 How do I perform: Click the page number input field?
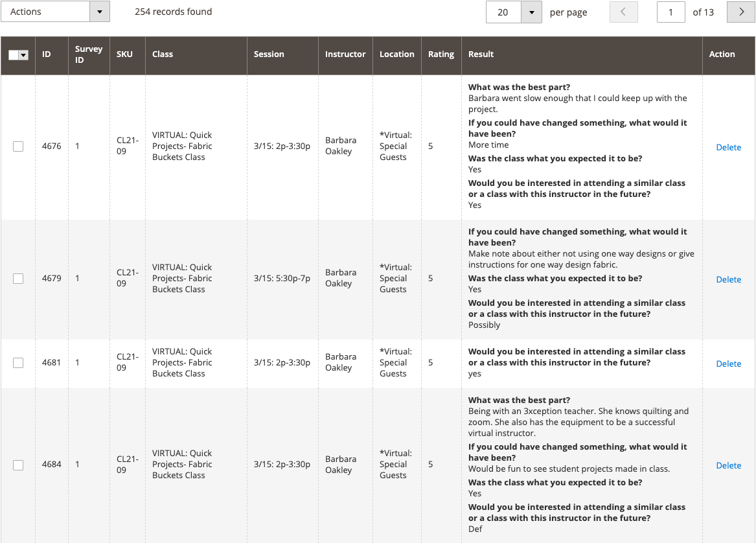[x=670, y=12]
